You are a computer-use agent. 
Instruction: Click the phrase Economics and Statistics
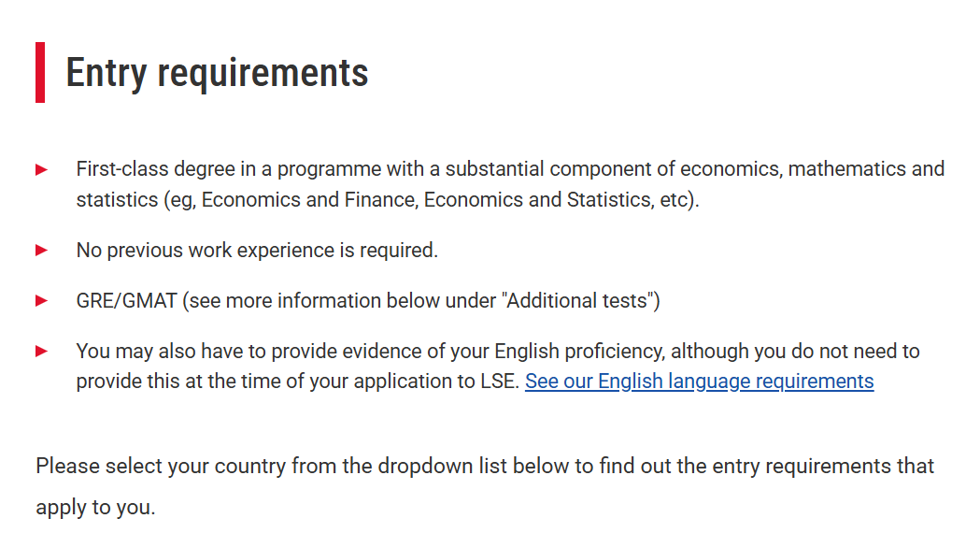538,199
